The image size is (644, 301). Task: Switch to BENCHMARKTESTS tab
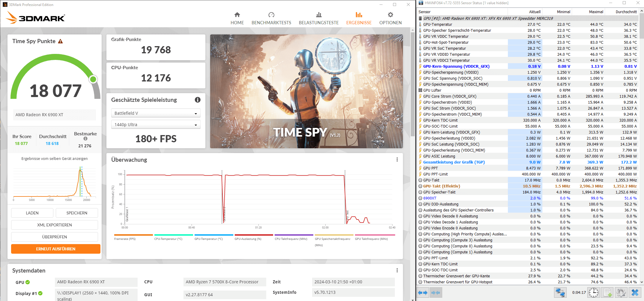click(x=271, y=19)
